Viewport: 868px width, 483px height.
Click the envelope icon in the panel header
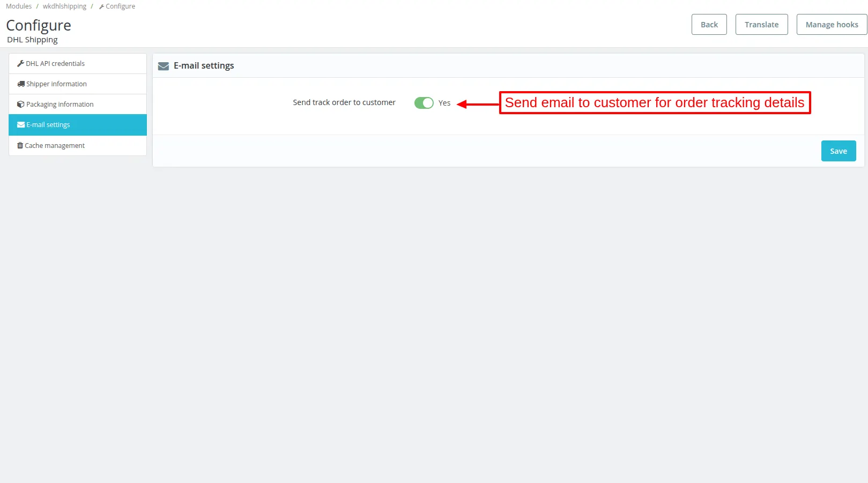[164, 66]
